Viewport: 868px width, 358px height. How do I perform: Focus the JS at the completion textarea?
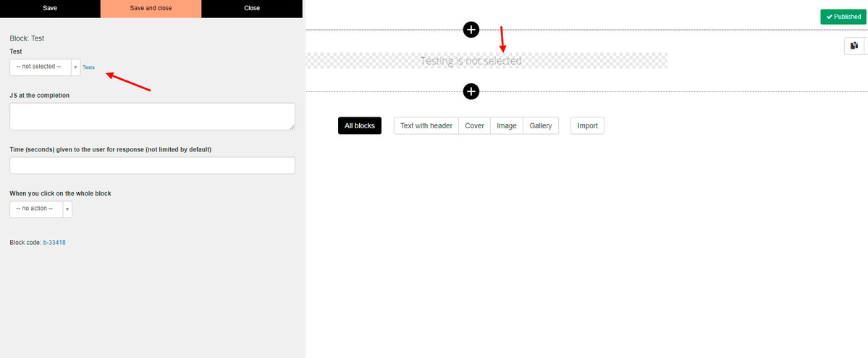click(152, 117)
